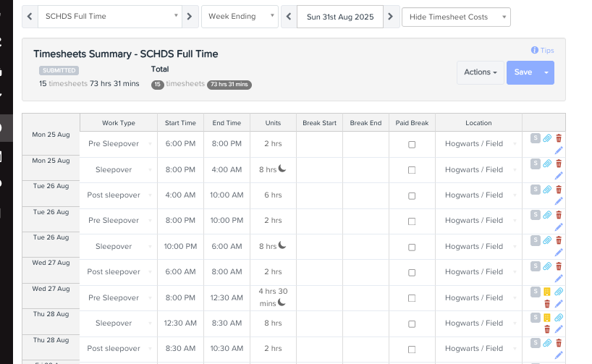Viewport: 592px width, 364px height.
Task: Change location of Wed 27 Aug Post sleepover row
Action: [x=478, y=272]
